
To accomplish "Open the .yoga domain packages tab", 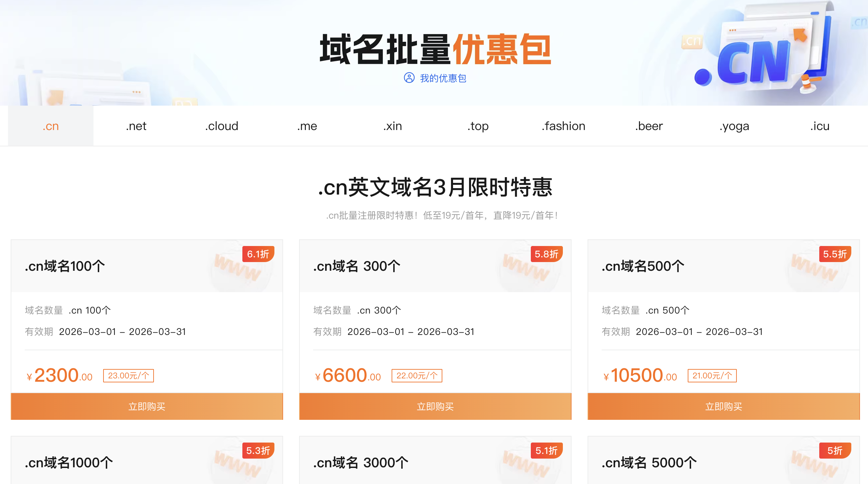I will (x=734, y=126).
